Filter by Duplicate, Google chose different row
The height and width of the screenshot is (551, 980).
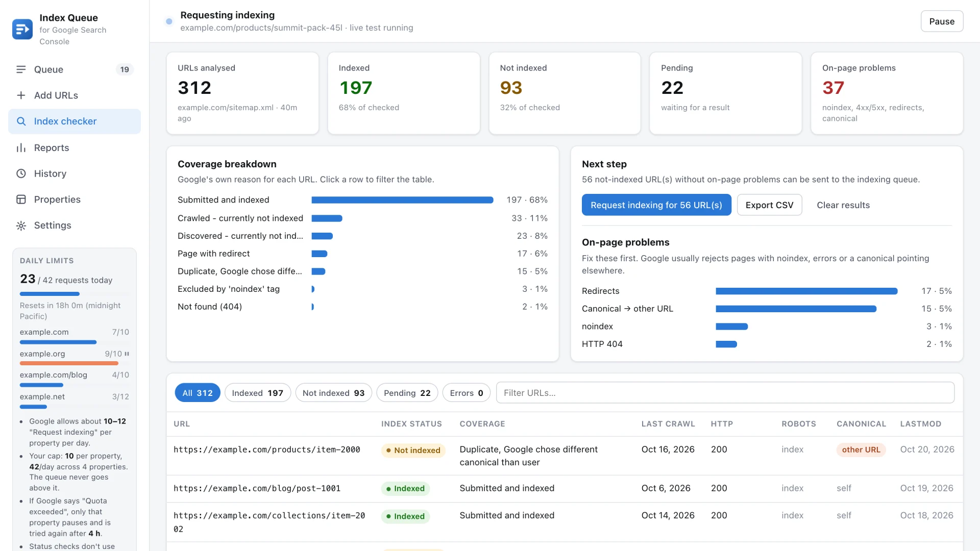click(x=362, y=271)
